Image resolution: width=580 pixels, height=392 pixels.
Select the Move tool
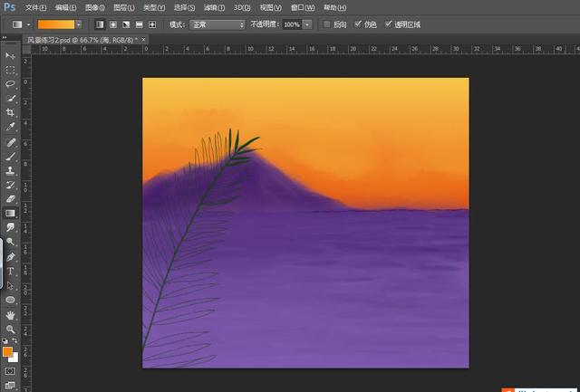(x=10, y=56)
